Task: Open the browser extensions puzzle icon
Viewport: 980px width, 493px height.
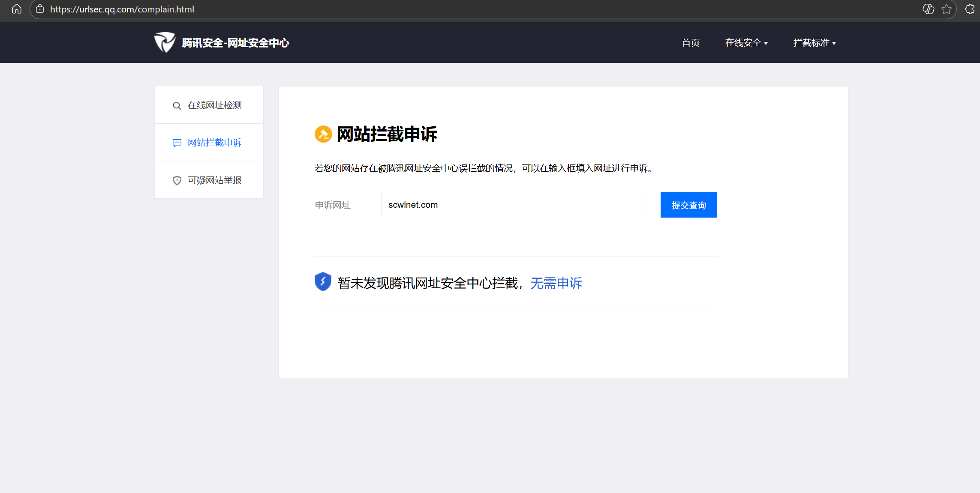Action: coord(970,9)
